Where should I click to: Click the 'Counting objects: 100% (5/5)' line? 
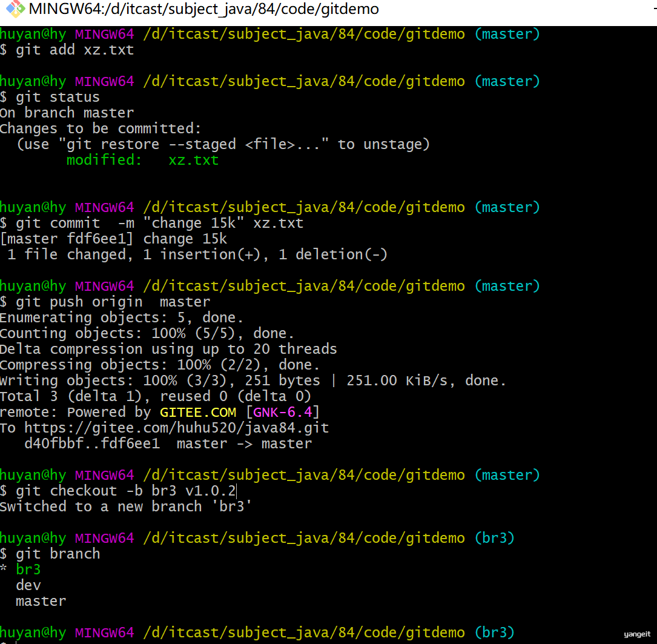click(147, 333)
